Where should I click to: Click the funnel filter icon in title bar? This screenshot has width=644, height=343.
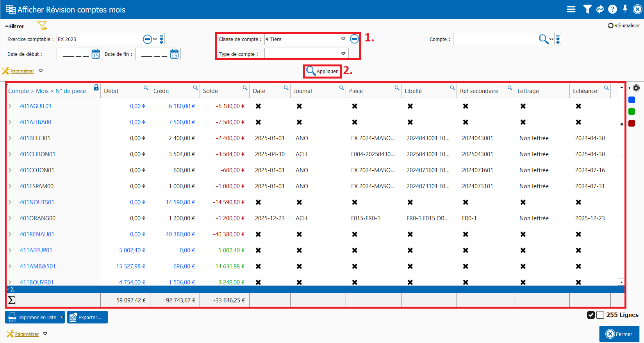pos(587,9)
